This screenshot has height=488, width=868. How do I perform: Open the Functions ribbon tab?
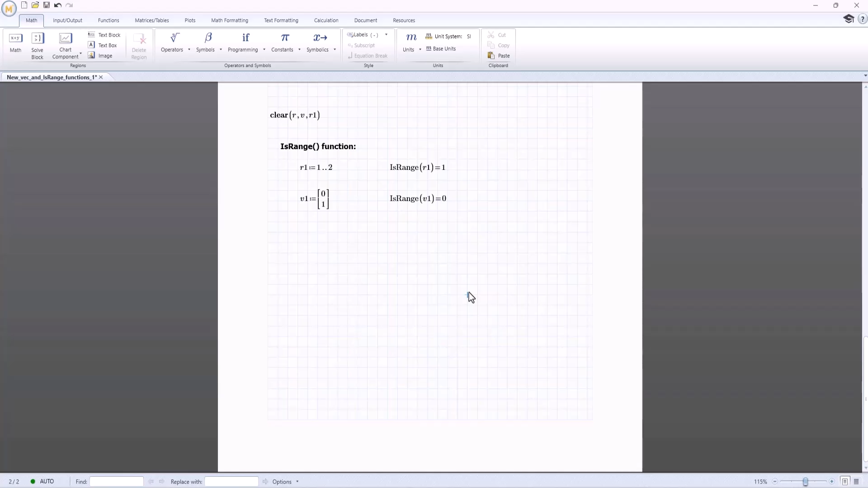[x=108, y=20]
